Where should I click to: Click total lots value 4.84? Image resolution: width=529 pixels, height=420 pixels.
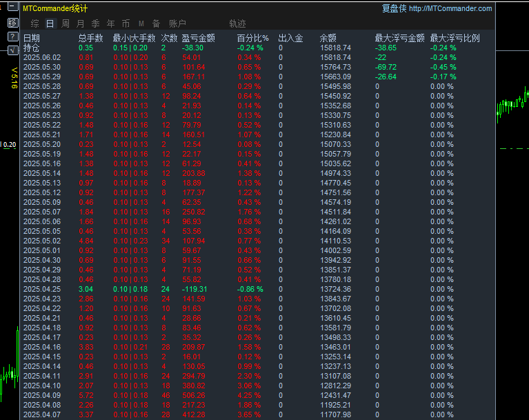tap(86, 241)
